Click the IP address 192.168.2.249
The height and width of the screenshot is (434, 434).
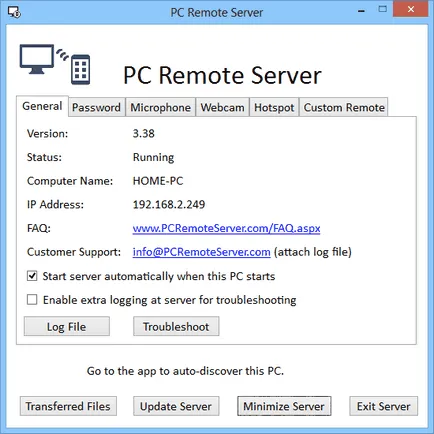pyautogui.click(x=169, y=204)
